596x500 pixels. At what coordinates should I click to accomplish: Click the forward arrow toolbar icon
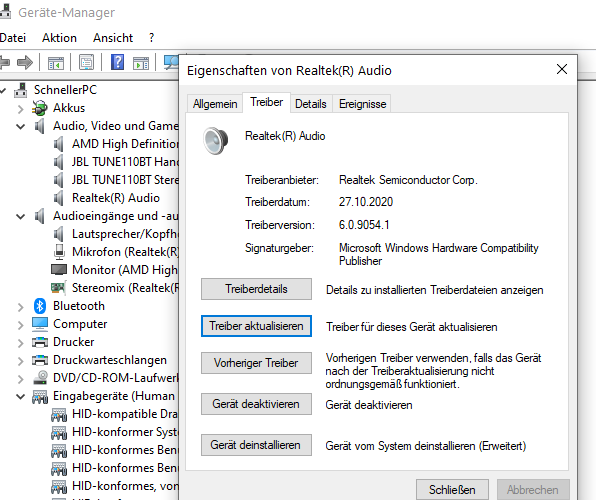tap(25, 62)
